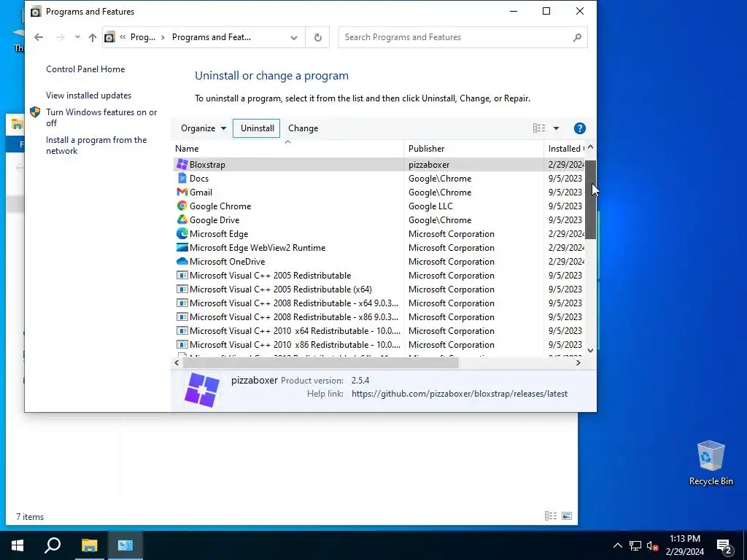Select the Docs app icon
Screen dimensions: 747x560
coord(182,178)
